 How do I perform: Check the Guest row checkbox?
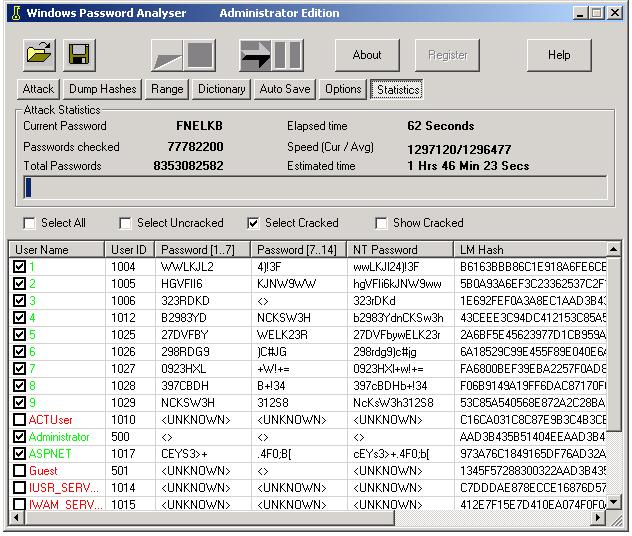pyautogui.click(x=19, y=470)
